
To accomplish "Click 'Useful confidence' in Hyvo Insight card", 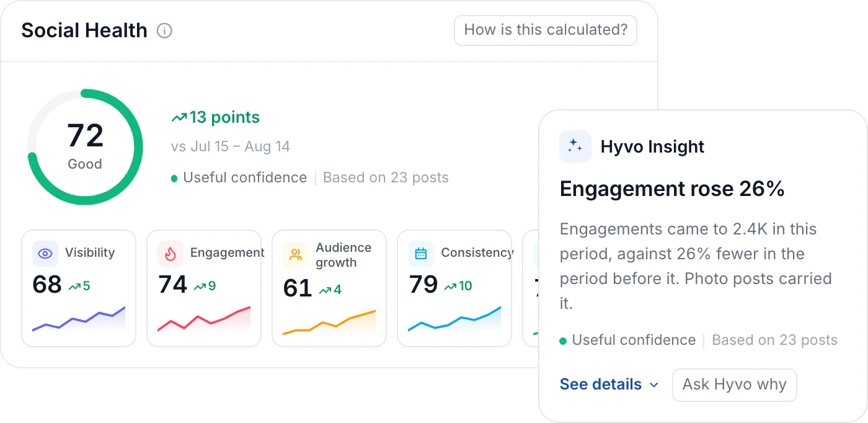I will [x=634, y=341].
